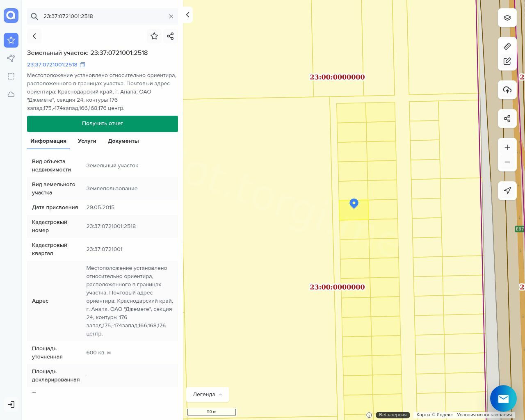Switch to the Услуги tab
Viewport: 525px width, 420px height.
(87, 141)
